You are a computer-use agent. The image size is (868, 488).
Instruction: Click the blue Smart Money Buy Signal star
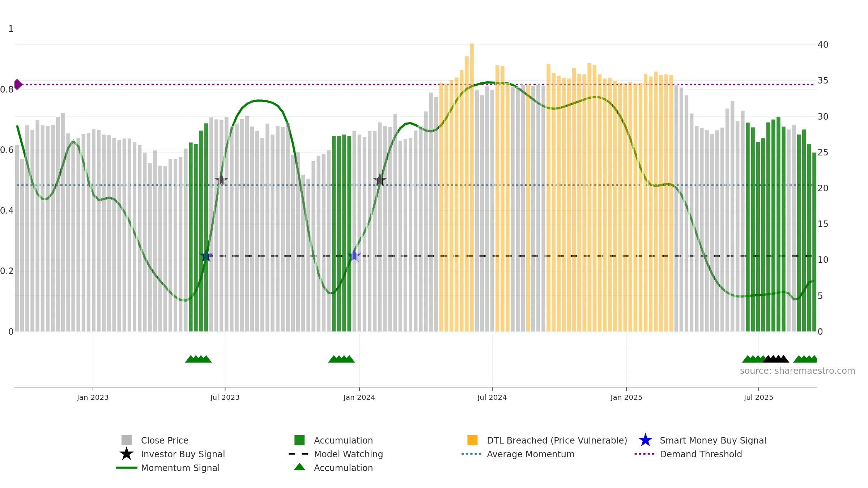(645, 440)
